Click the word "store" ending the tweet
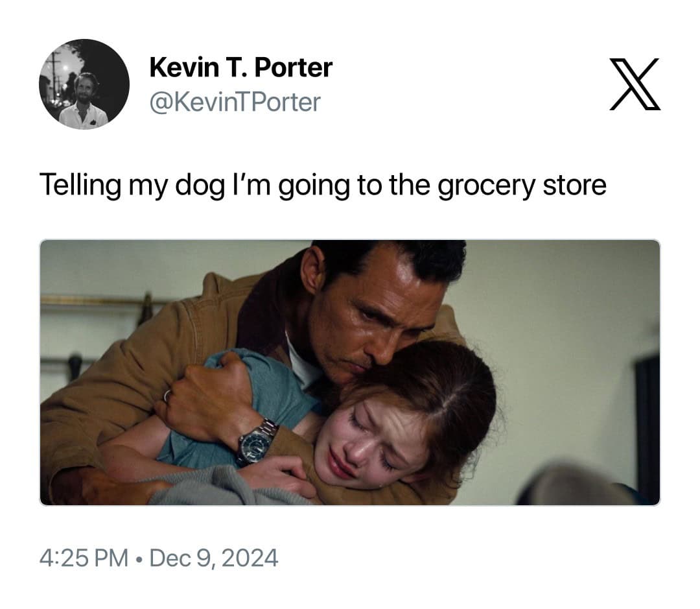Image resolution: width=700 pixels, height=609 pixels. [x=574, y=185]
